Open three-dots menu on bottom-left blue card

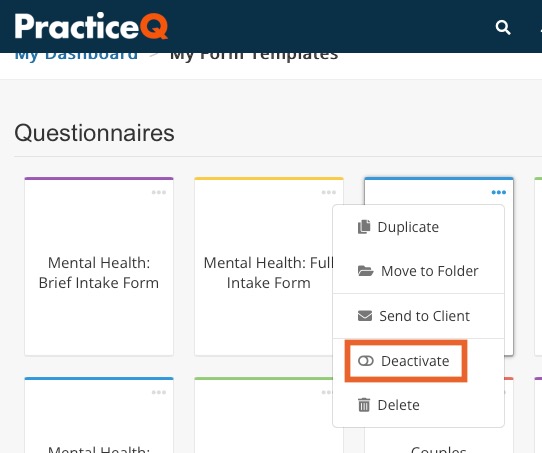pos(159,392)
